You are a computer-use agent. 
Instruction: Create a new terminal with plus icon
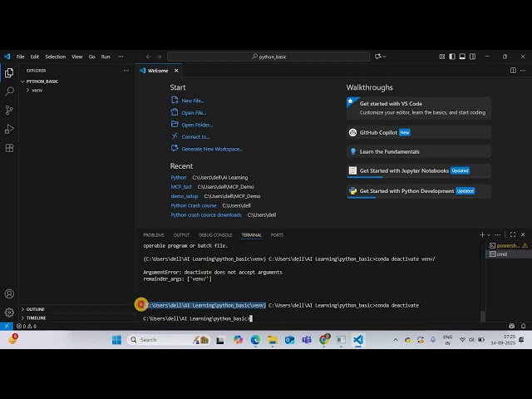click(x=482, y=234)
